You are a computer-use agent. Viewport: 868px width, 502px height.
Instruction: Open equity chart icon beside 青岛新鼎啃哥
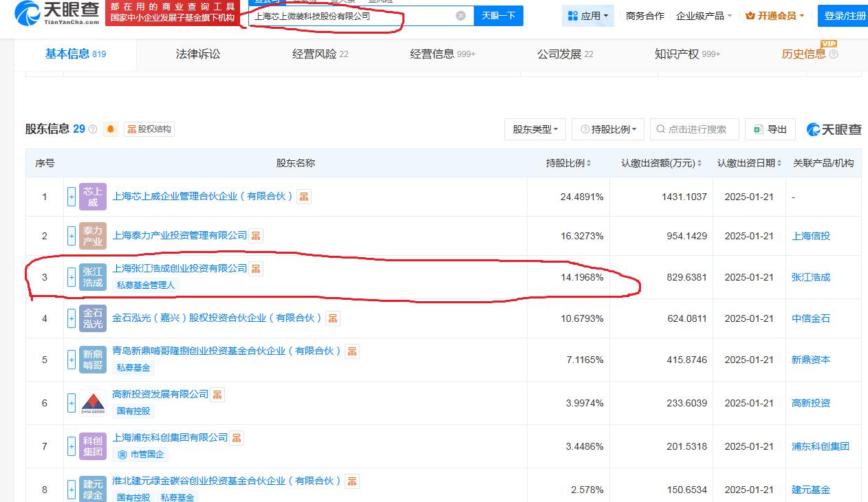(352, 351)
